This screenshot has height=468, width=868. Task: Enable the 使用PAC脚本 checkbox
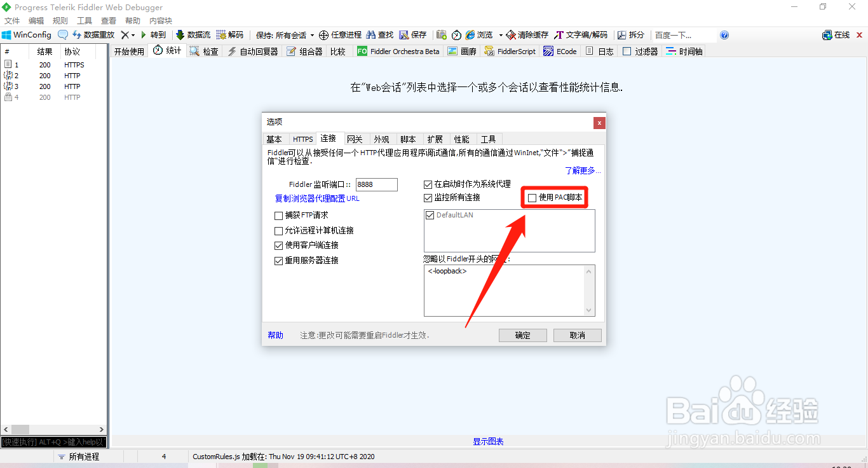tap(532, 198)
